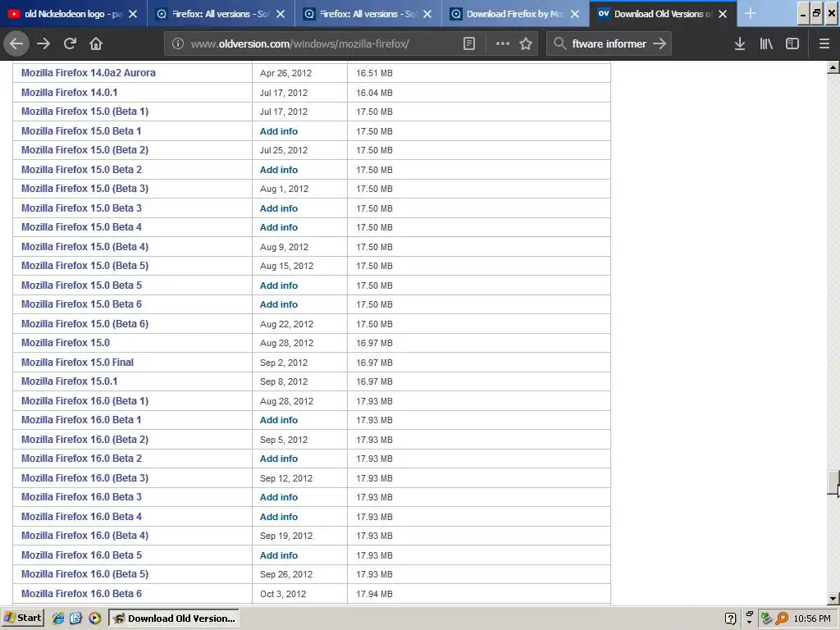Click the vertical scrollbar thumb

[x=833, y=483]
